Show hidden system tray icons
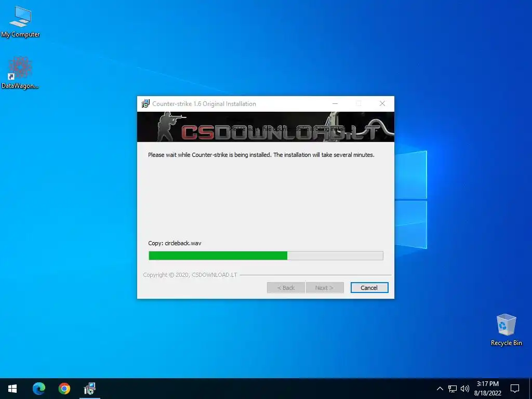Image resolution: width=532 pixels, height=399 pixels. point(440,389)
